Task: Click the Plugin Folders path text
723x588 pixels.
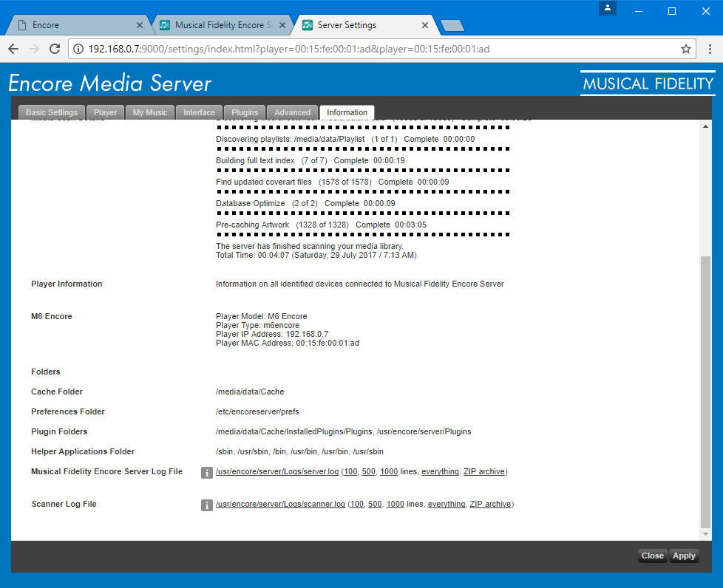Action: 344,432
